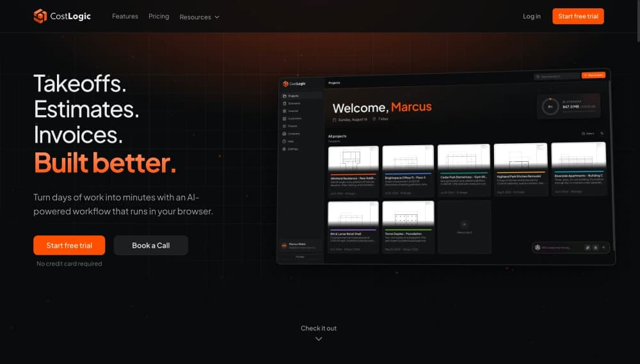640x364 pixels.
Task: Click the Projects tab in dashboard top bar
Action: [334, 83]
